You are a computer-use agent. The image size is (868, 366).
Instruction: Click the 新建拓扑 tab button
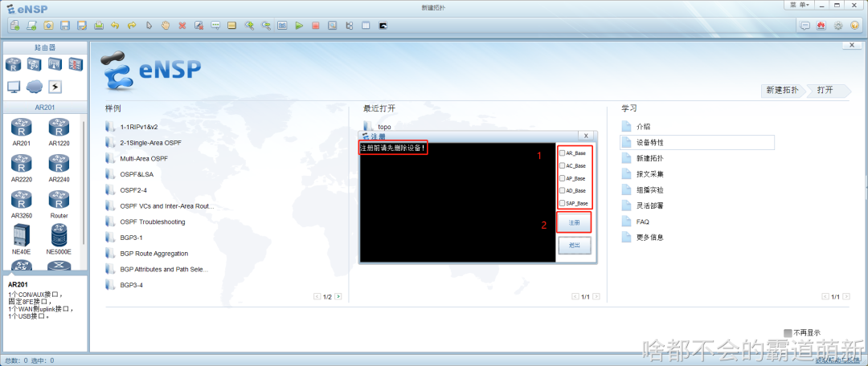point(782,90)
